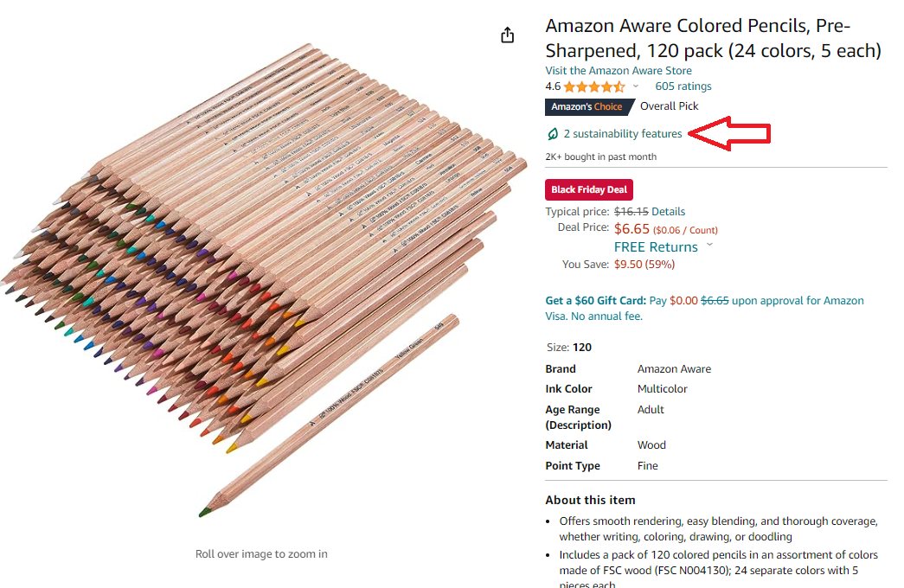Screen dimensions: 904x588
Task: Click the FREE Returns link text
Action: pos(656,247)
